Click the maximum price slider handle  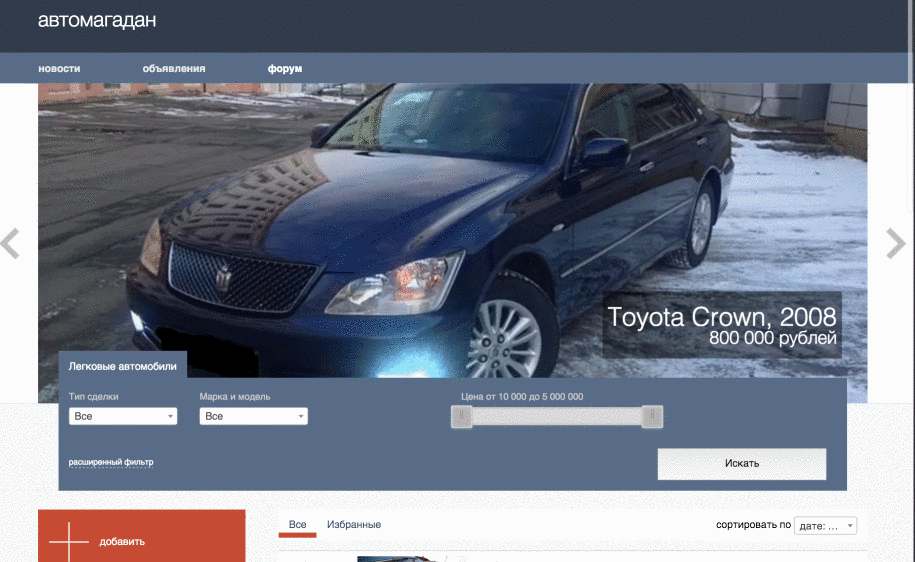pyautogui.click(x=652, y=417)
